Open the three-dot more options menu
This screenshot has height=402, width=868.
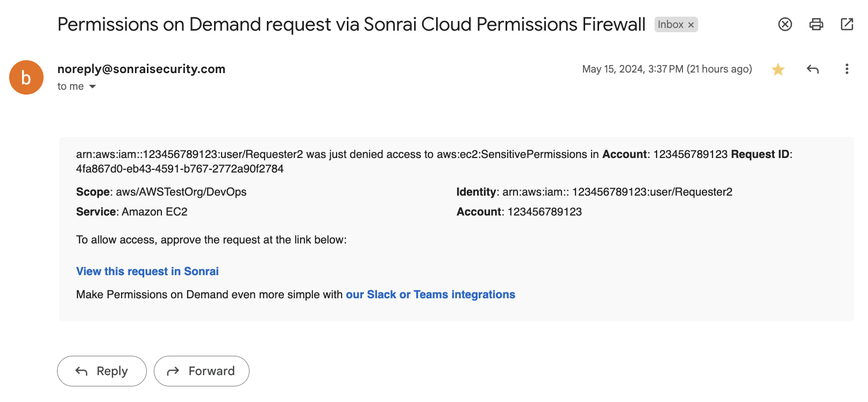pyautogui.click(x=846, y=69)
